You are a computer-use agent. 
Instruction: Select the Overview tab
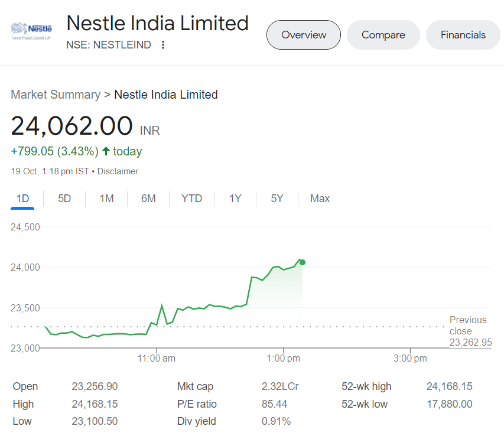coord(304,35)
